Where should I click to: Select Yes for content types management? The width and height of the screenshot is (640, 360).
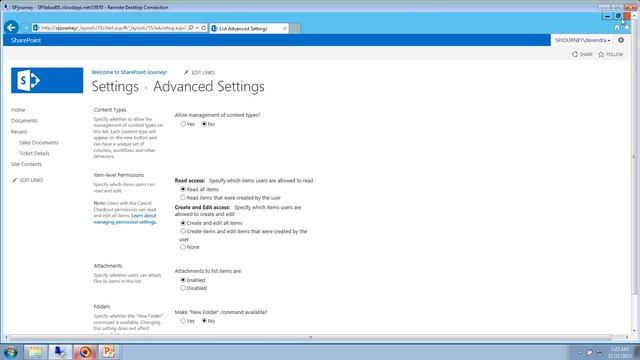click(x=183, y=124)
